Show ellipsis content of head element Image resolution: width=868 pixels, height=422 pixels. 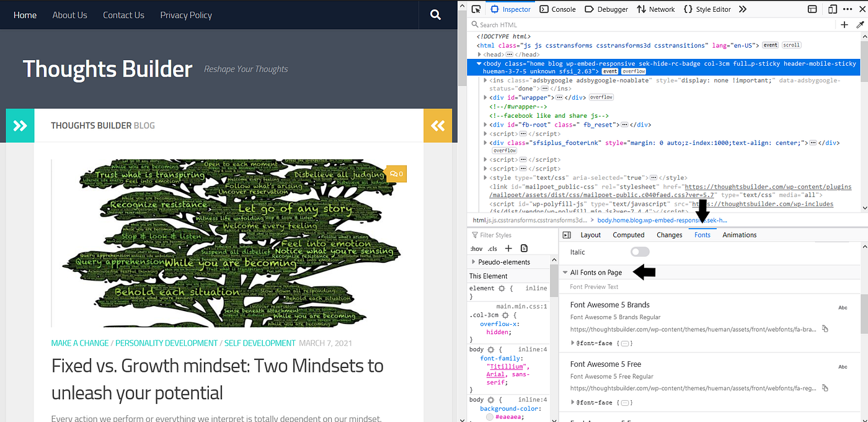point(508,55)
